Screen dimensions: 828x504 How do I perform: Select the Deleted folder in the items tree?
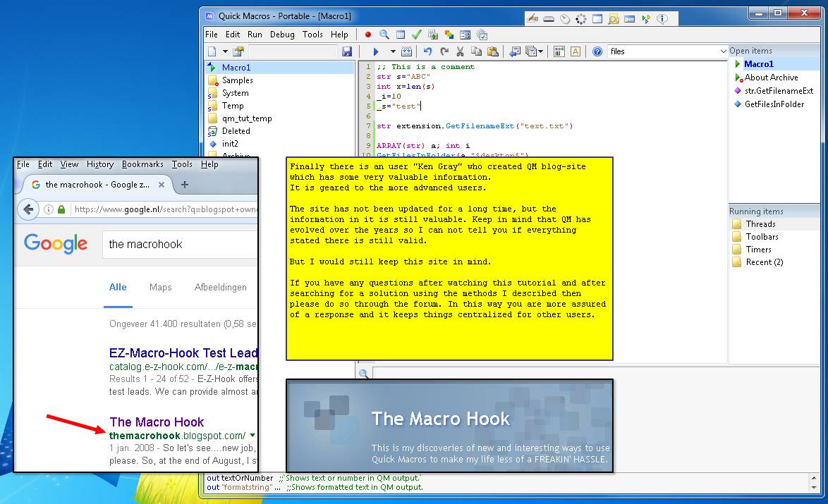pyautogui.click(x=236, y=131)
